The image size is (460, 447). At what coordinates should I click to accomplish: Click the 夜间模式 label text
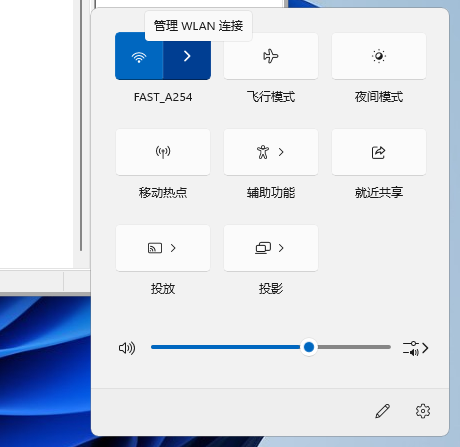click(x=379, y=97)
